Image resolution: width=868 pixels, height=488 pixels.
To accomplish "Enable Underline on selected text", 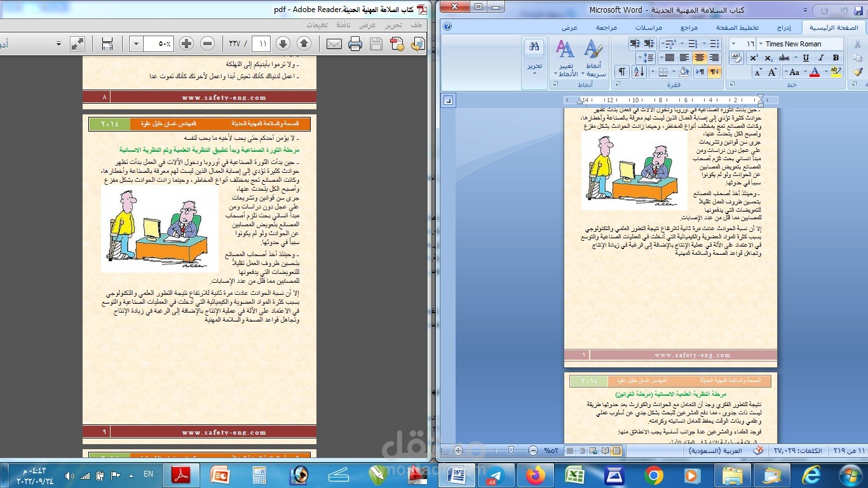I will [806, 58].
